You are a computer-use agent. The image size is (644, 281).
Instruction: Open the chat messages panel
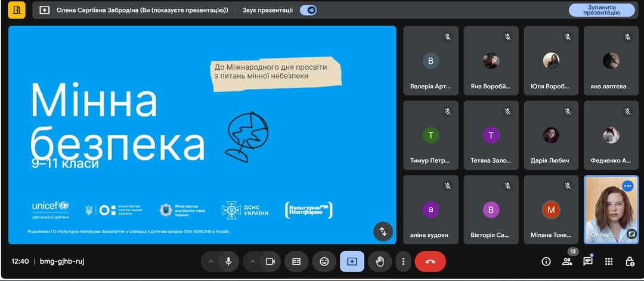(x=588, y=262)
